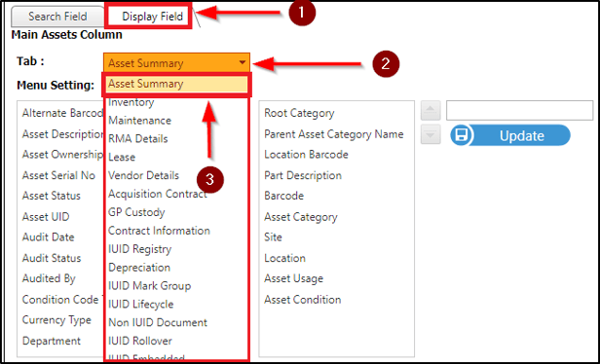
Task: Select Location in right list
Action: click(x=284, y=258)
